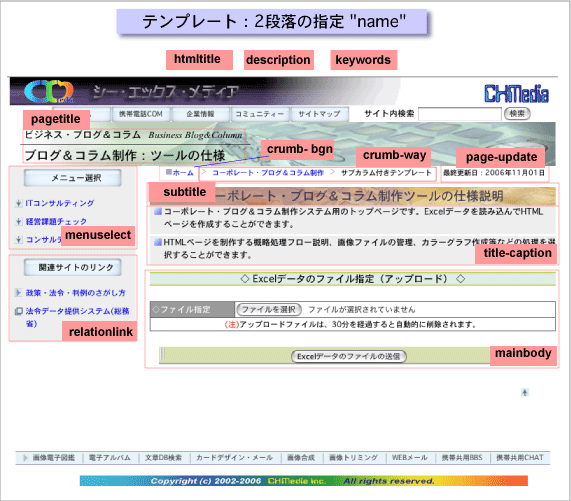Screen dimensions: 571x501
Task: Click the colorful CX Media logo icon
Action: (49, 91)
